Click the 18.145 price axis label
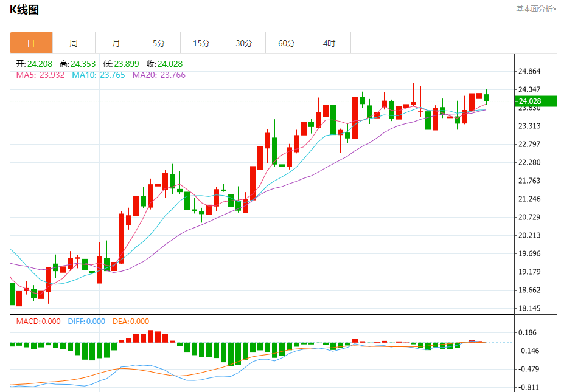 [529, 308]
